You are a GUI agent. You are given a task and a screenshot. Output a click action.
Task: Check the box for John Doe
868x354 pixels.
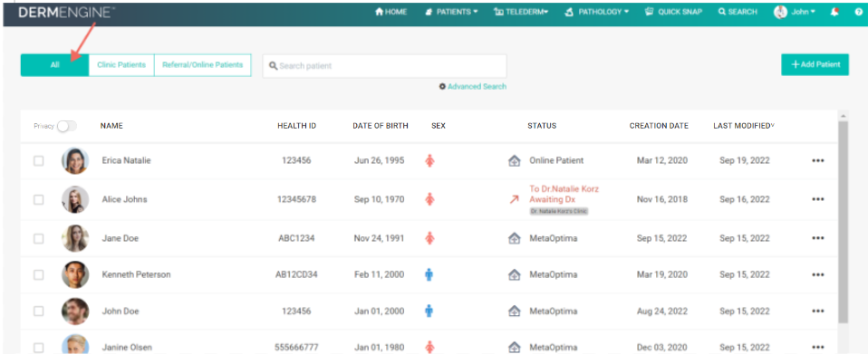39,311
